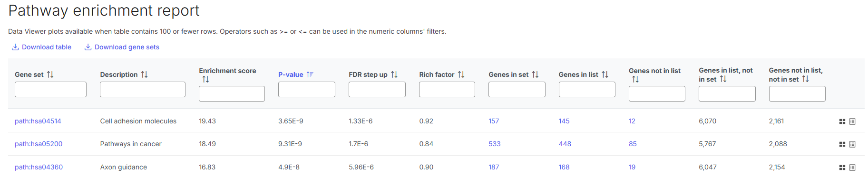Open path:hsa04514 gene set link
The width and height of the screenshot is (868, 177).
pyautogui.click(x=38, y=121)
